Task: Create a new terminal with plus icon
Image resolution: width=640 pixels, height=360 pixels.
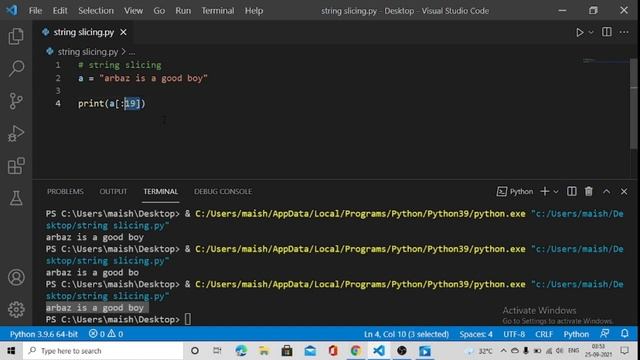Action: (544, 191)
